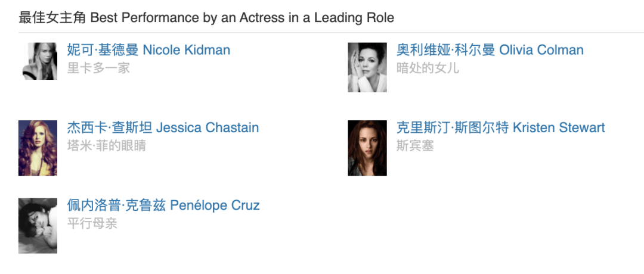Click the film title 里卡多一家
This screenshot has width=644, height=274.
click(98, 68)
